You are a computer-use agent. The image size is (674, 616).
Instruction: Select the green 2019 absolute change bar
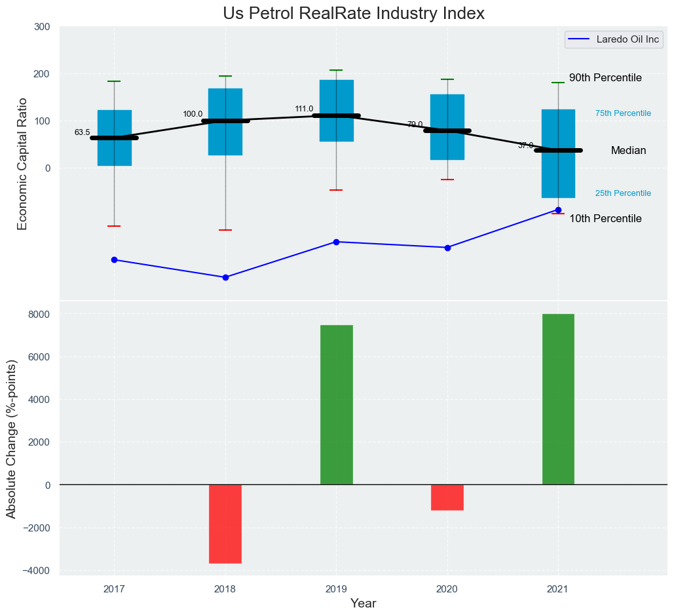tap(336, 404)
